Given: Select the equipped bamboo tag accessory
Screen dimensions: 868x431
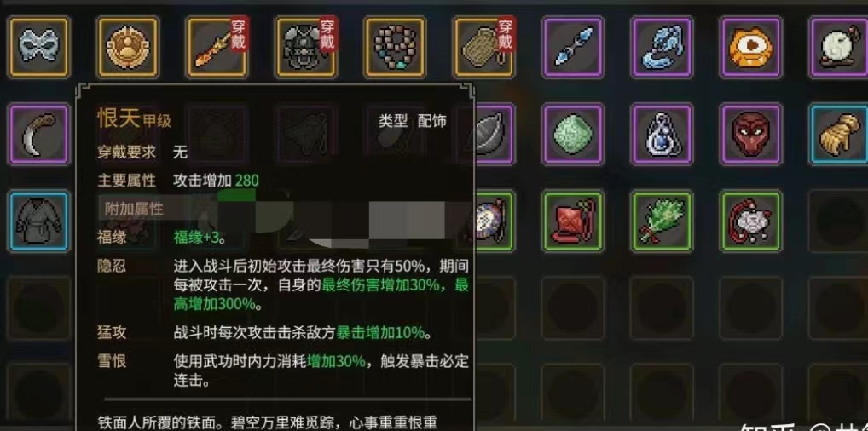Looking at the screenshot, I should (x=483, y=47).
